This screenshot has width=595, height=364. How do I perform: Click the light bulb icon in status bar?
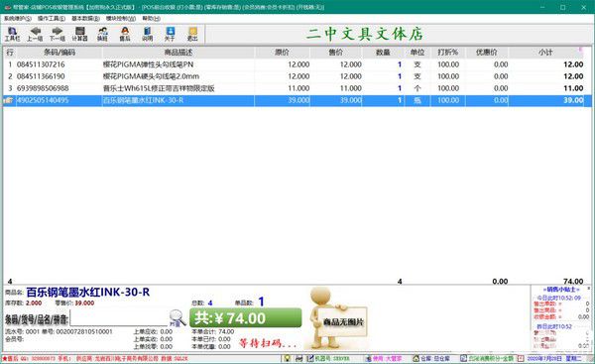click(x=288, y=358)
